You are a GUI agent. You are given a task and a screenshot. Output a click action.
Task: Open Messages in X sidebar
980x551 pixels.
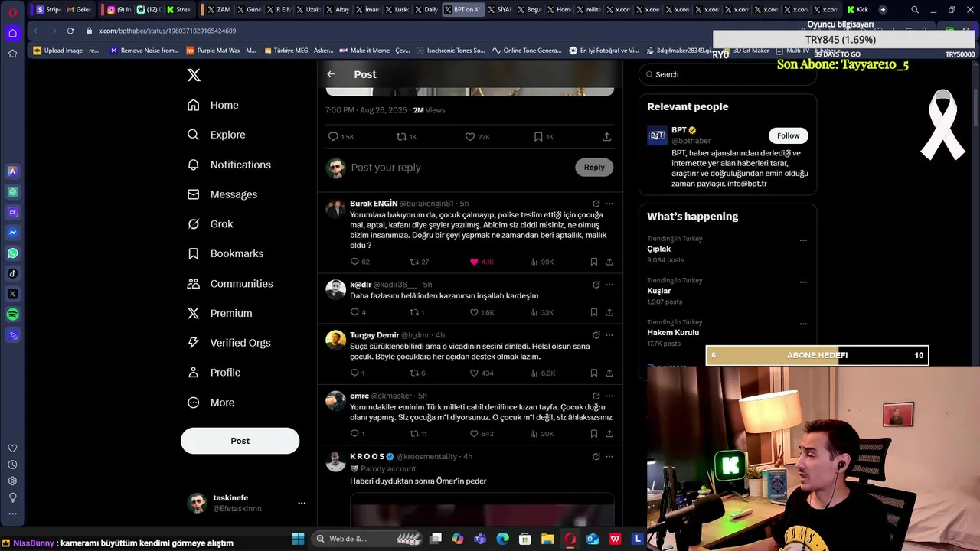coord(223,194)
